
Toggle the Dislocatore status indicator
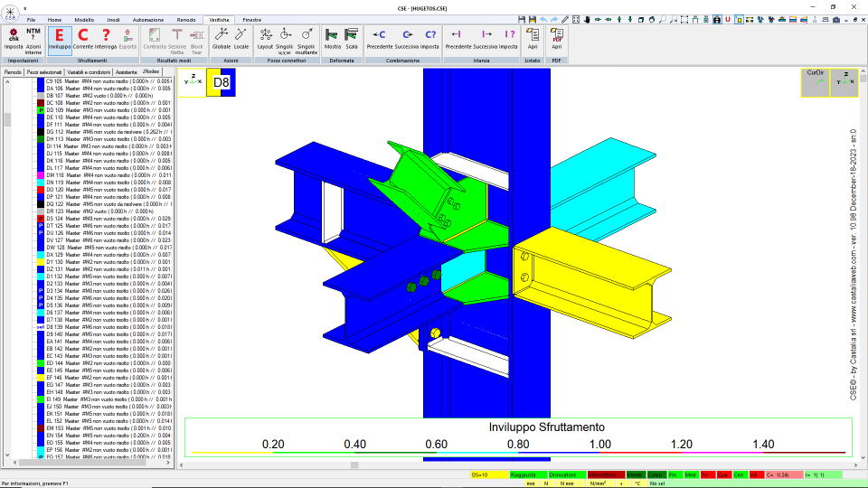point(567,474)
